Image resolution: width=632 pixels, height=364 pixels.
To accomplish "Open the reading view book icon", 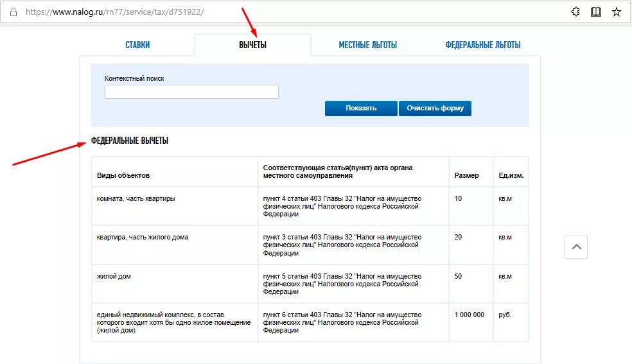I will pos(596,12).
